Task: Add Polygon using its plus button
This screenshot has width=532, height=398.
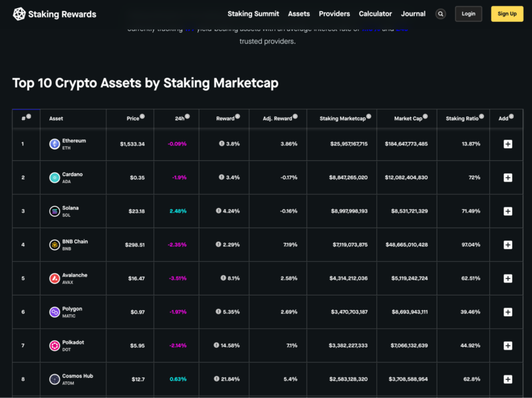Action: pyautogui.click(x=508, y=312)
